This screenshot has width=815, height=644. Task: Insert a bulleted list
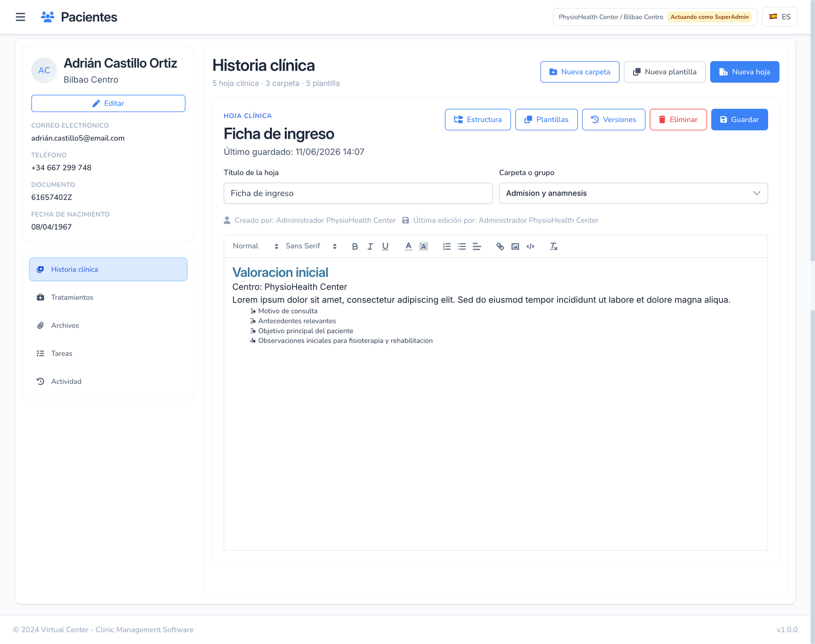point(462,246)
